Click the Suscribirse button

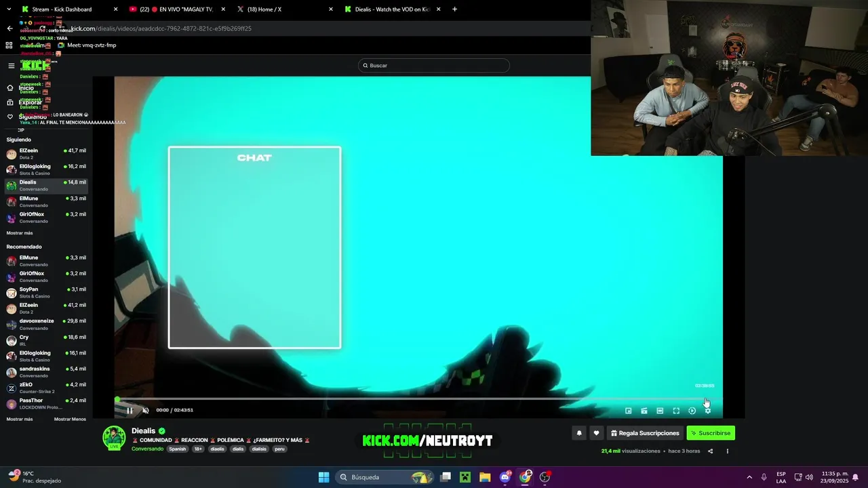(711, 433)
